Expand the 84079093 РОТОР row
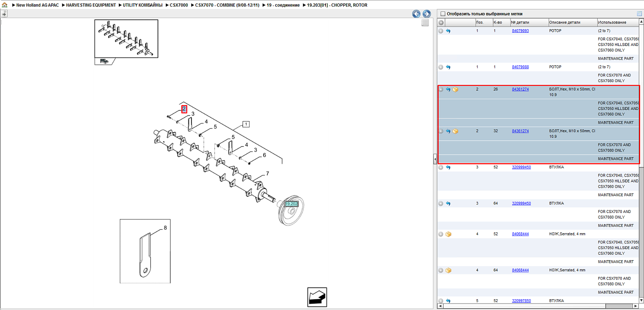This screenshot has height=310, width=644. pos(440,31)
